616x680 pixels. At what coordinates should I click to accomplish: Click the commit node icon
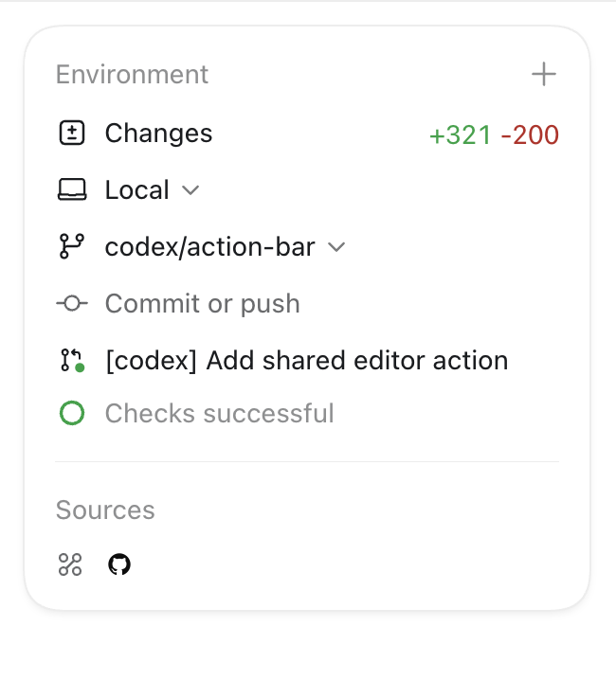tap(72, 303)
